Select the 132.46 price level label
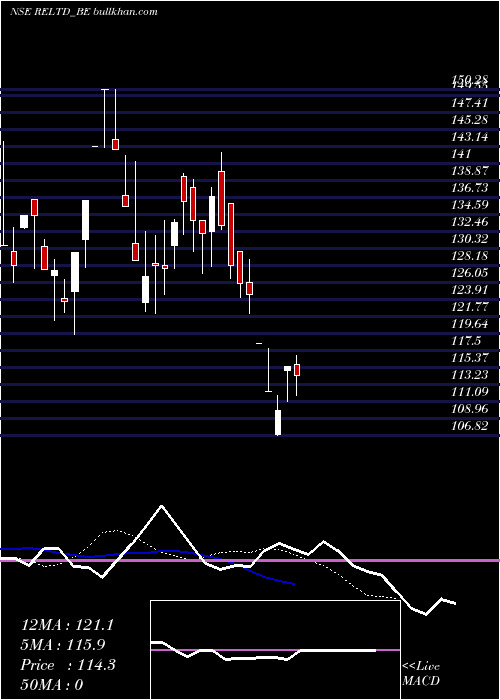500x700 pixels. click(x=470, y=222)
